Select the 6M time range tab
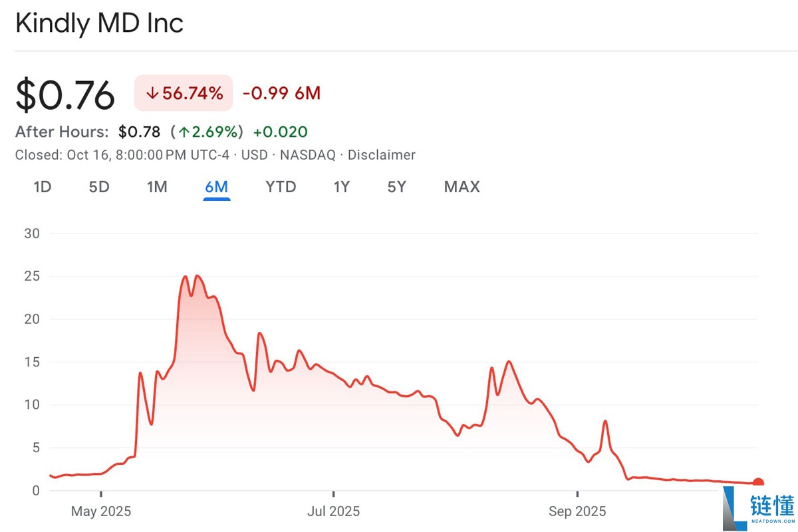Screen dimensions: 798x532 (x=217, y=187)
